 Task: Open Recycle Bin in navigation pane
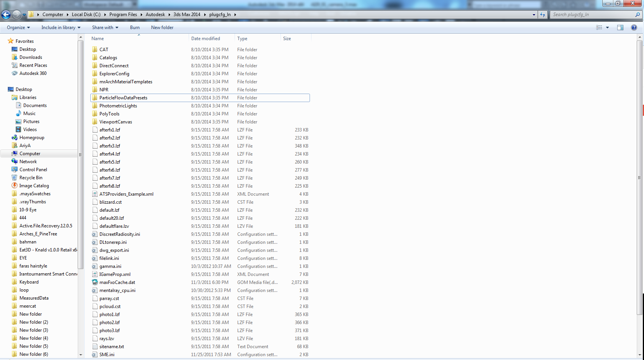(x=31, y=178)
